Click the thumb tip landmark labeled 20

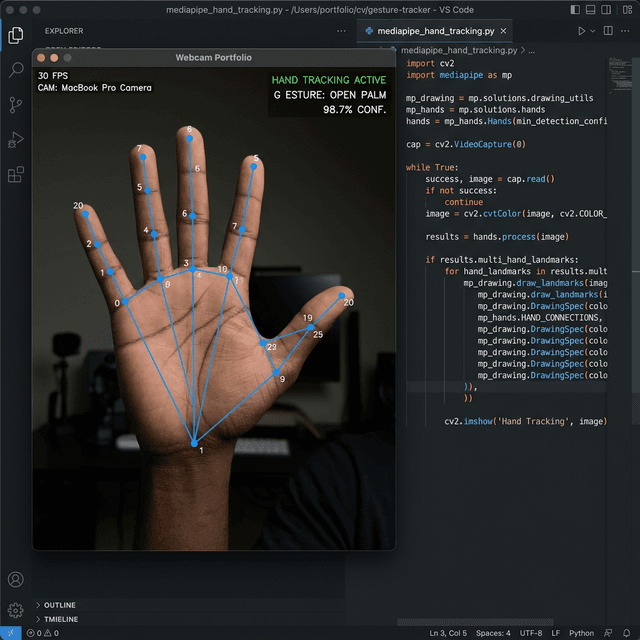342,296
